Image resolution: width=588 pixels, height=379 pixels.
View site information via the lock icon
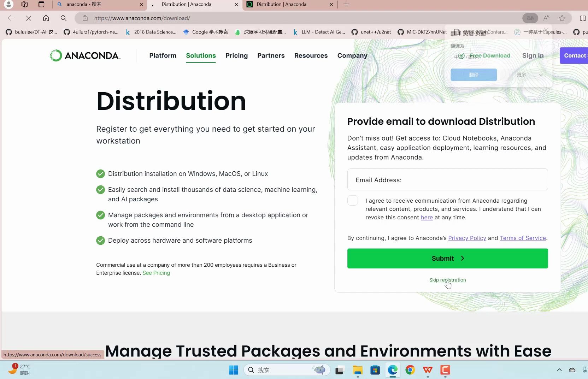click(x=85, y=18)
